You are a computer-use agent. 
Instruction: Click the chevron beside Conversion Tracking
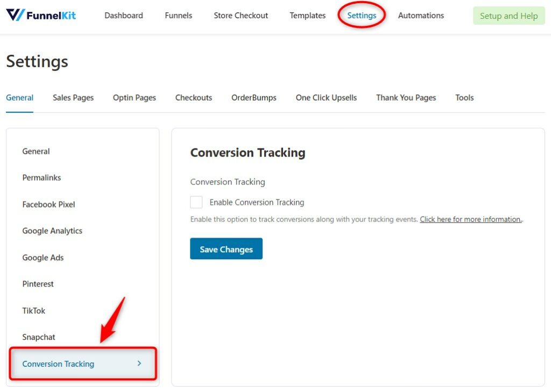(x=139, y=364)
